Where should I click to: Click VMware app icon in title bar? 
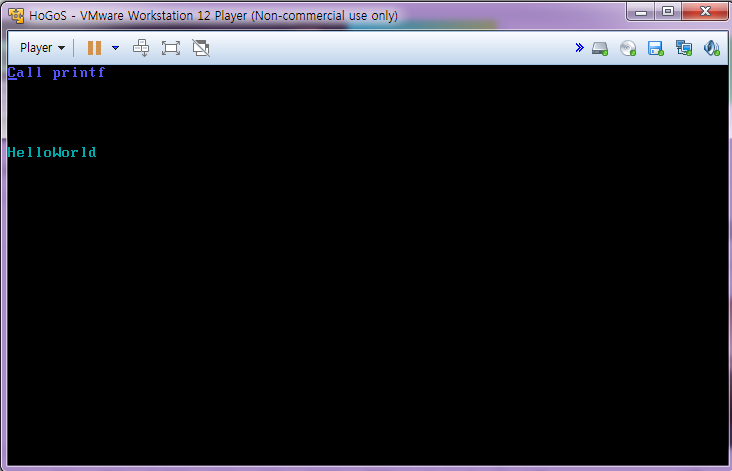coord(16,15)
